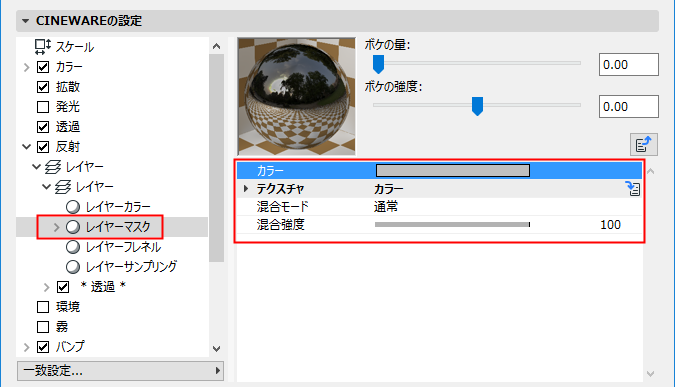Click the sphere icon beside レイヤーカラー
Viewport: 675px width, 387px height.
[x=73, y=207]
